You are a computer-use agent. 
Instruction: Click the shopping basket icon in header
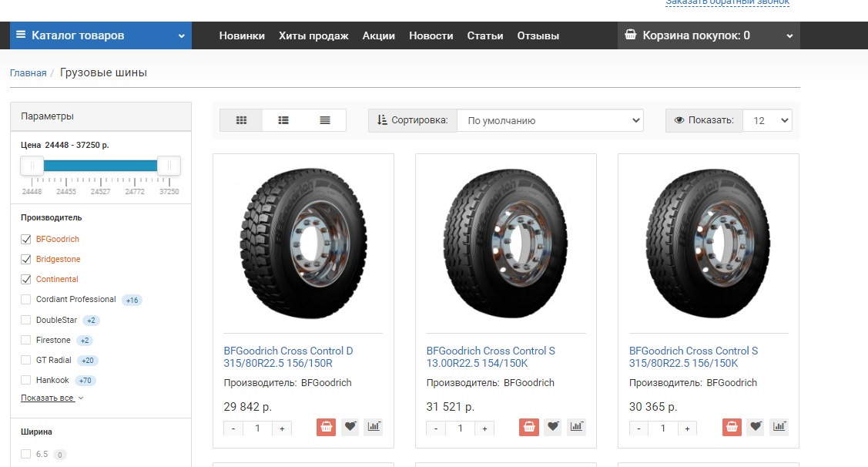point(631,35)
